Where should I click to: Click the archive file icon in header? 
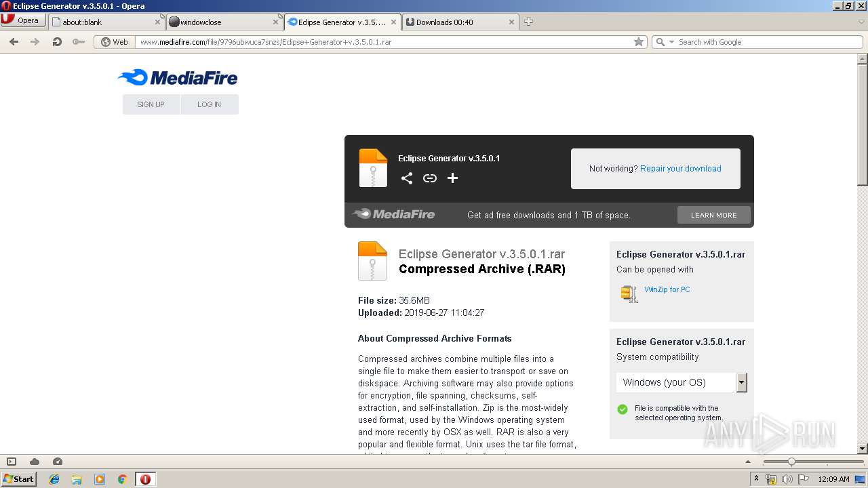click(373, 168)
